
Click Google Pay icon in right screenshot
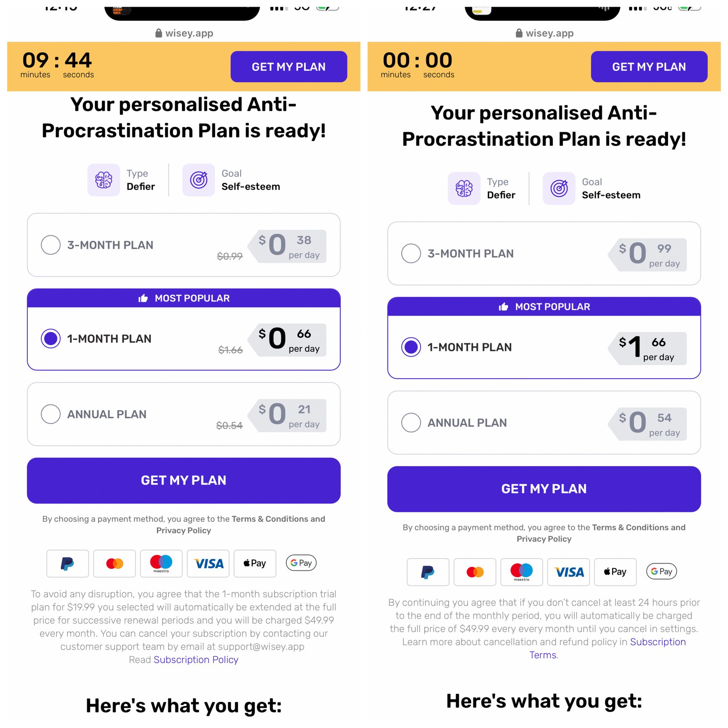tap(661, 572)
